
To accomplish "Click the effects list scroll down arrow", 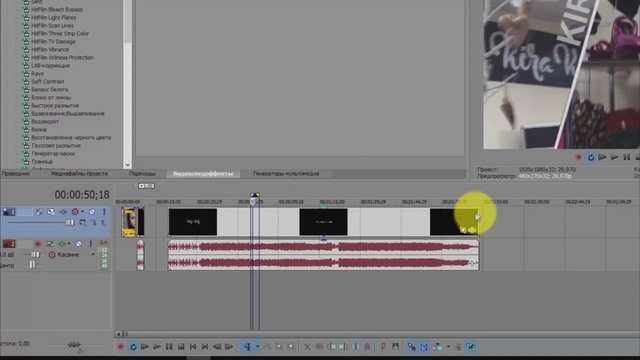I will coord(128,165).
